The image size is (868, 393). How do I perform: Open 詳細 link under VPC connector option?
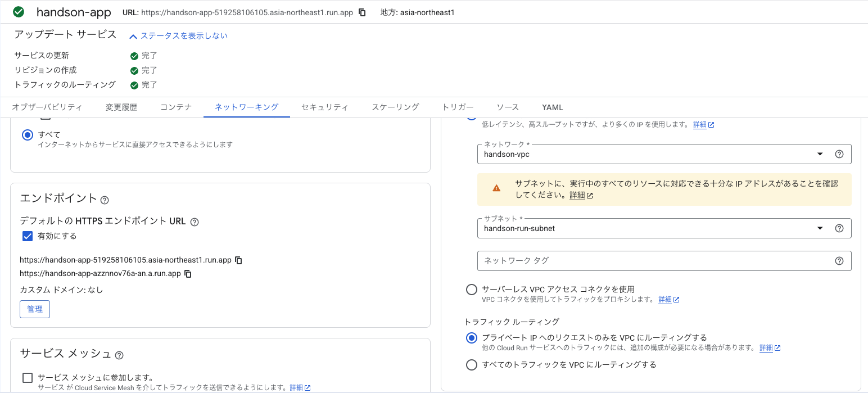(669, 300)
